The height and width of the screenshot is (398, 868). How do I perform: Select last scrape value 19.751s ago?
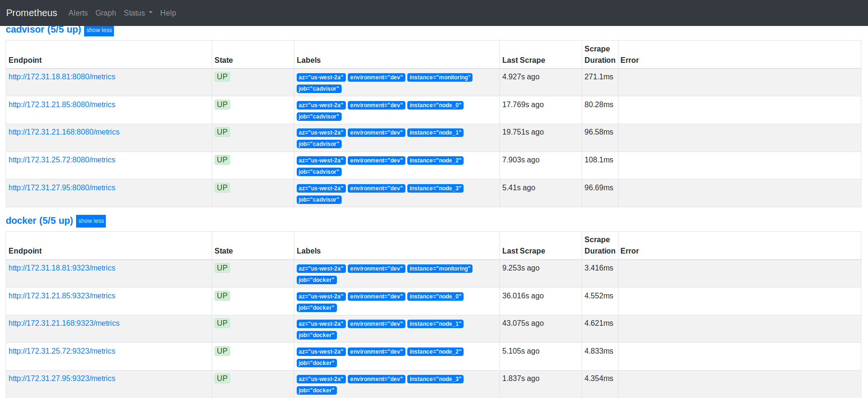click(x=523, y=132)
